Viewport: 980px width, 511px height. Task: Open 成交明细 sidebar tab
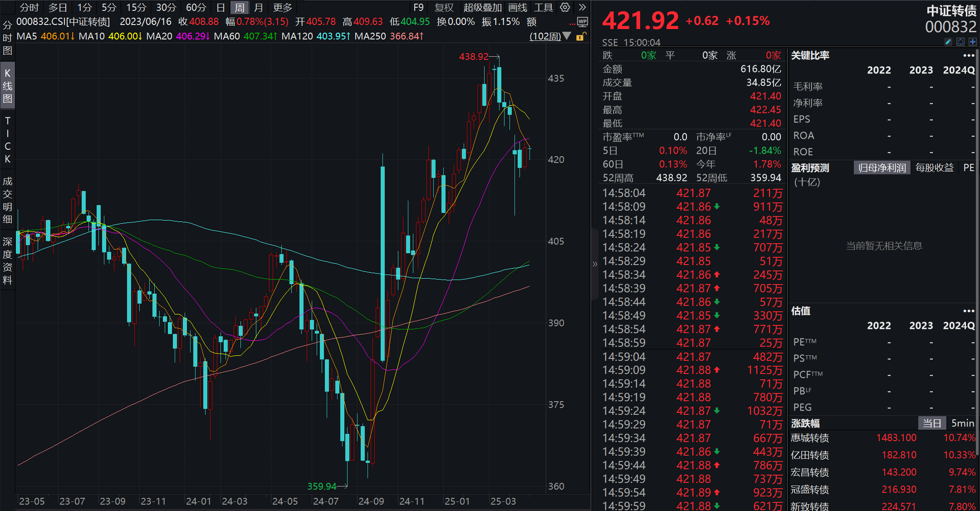coord(7,200)
